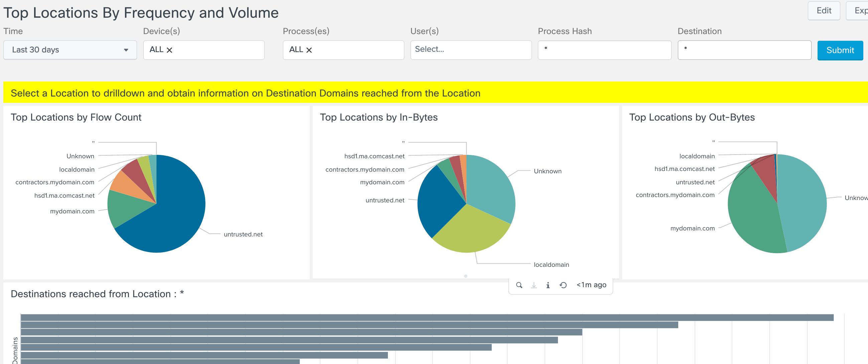Open the User(s) selection dropdown
Screen dimensions: 868x364
[x=471, y=50]
